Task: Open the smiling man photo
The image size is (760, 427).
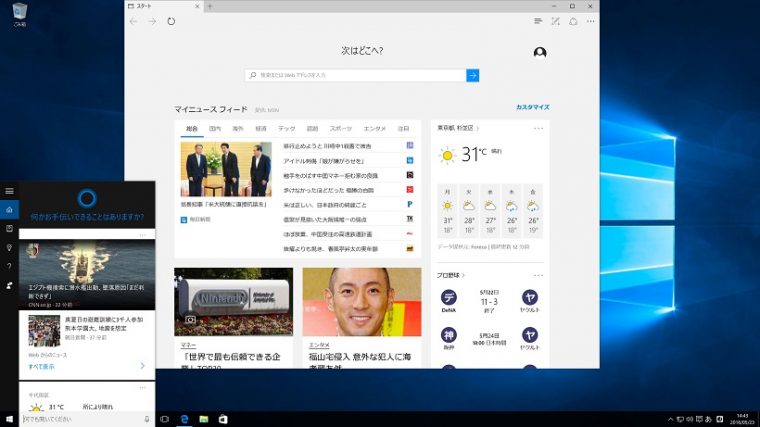Action: pos(362,301)
